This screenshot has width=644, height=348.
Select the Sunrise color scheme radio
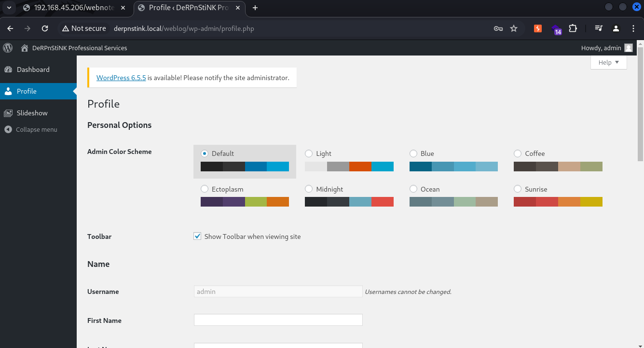518,189
